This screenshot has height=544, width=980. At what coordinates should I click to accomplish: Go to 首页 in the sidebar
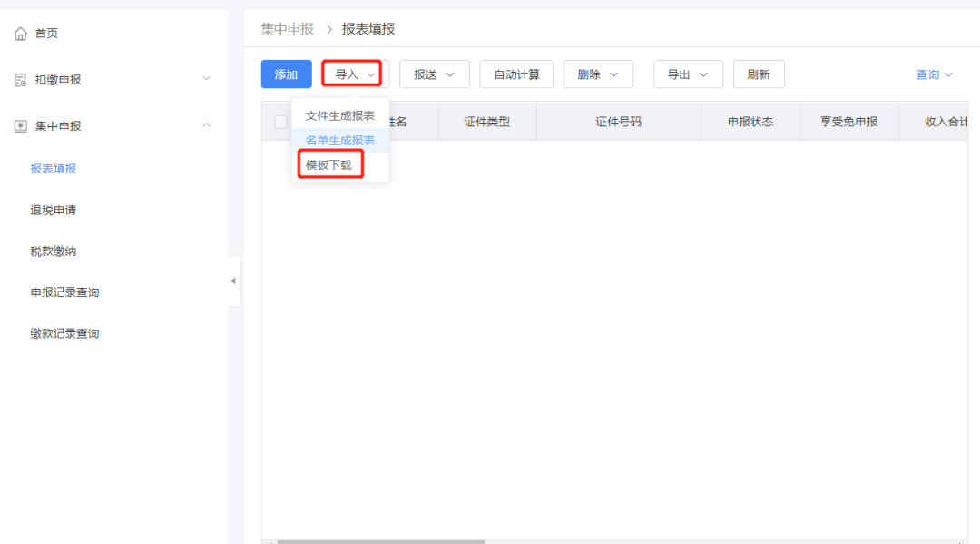pos(46,33)
